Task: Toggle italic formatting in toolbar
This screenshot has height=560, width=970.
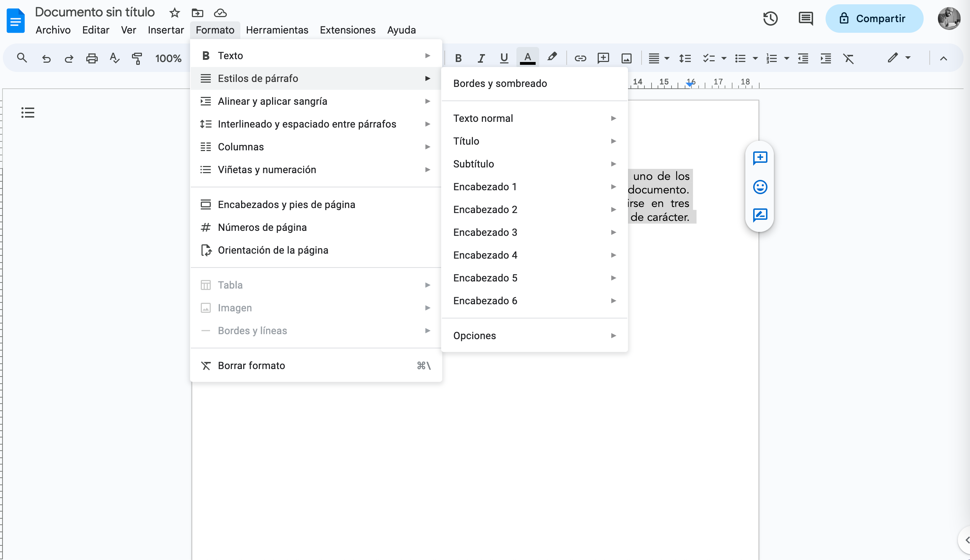Action: [x=481, y=58]
